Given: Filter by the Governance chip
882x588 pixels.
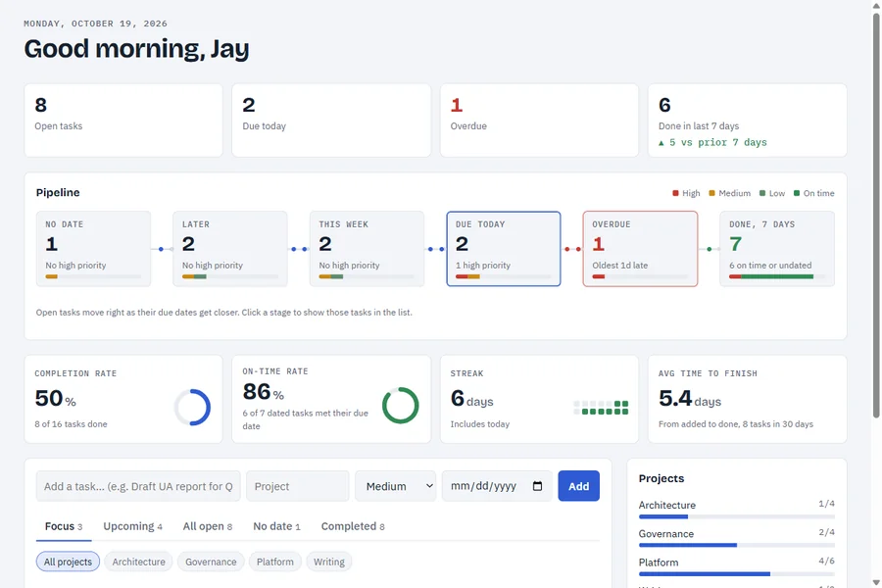Looking at the screenshot, I should [211, 562].
